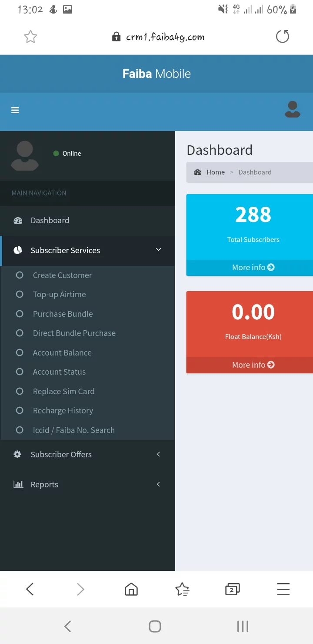
Task: Expand the Subscriber Offers chevron
Action: coord(158,454)
